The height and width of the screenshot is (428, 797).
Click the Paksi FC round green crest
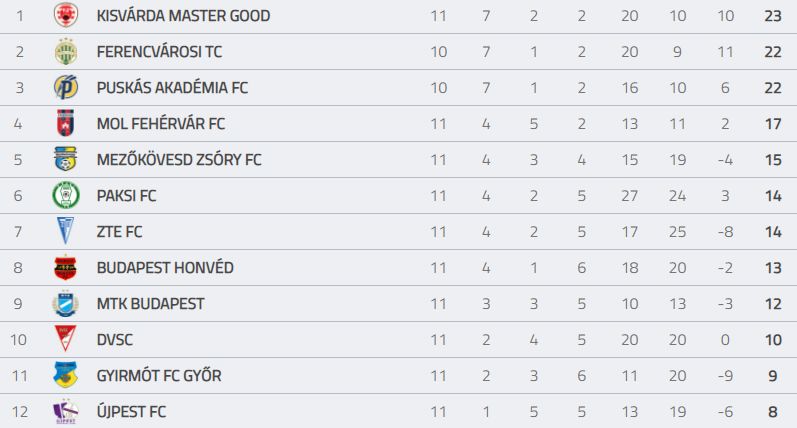pyautogui.click(x=66, y=195)
